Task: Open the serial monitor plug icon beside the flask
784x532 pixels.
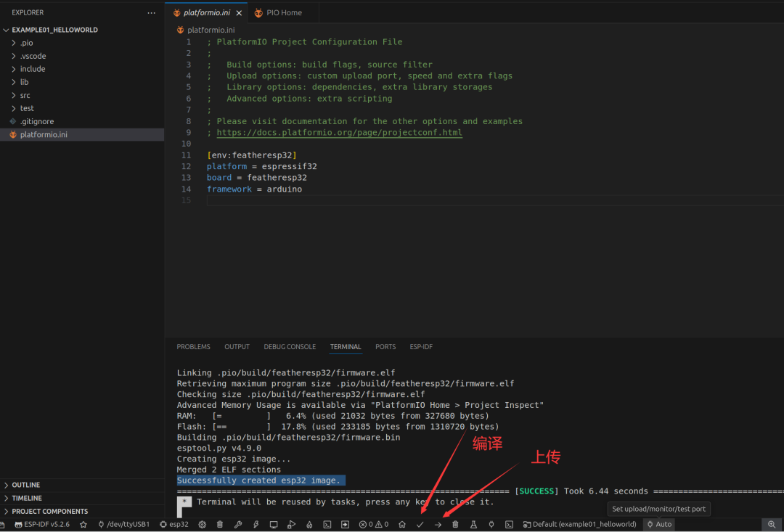Action: tap(491, 525)
